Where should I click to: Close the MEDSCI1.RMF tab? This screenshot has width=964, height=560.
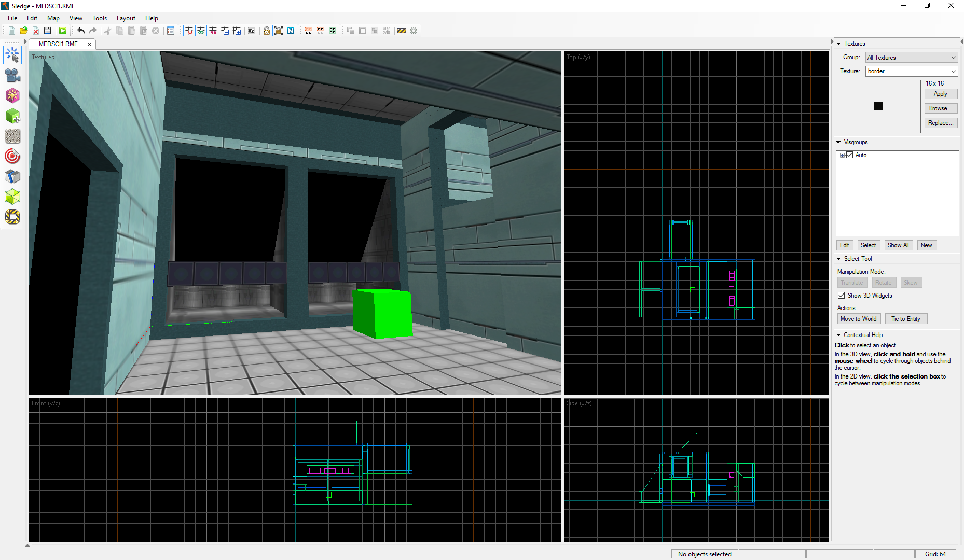tap(89, 44)
